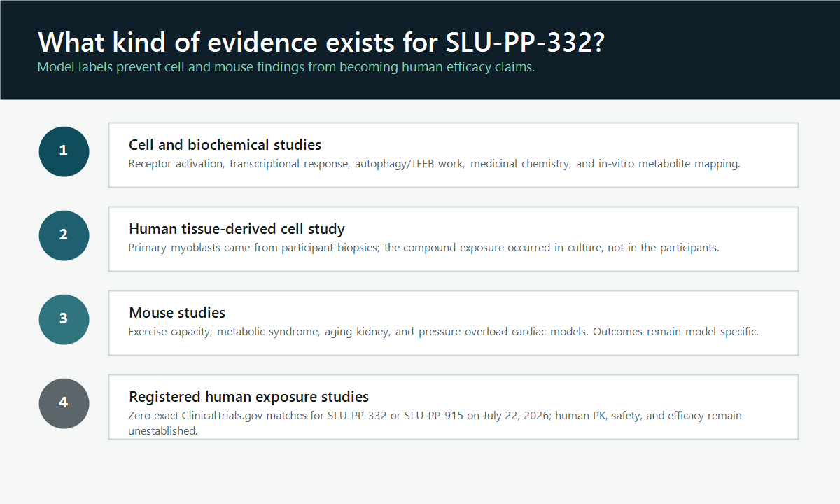
Task: Click the 'Registered human exposure studies' heading
Action: pyautogui.click(x=248, y=397)
